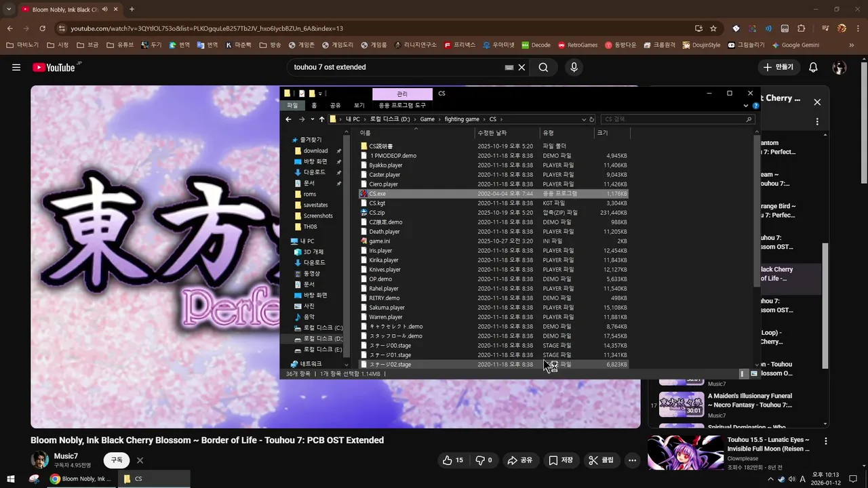This screenshot has width=868, height=488.
Task: Click the YouTube search magnifier button
Action: (543, 67)
